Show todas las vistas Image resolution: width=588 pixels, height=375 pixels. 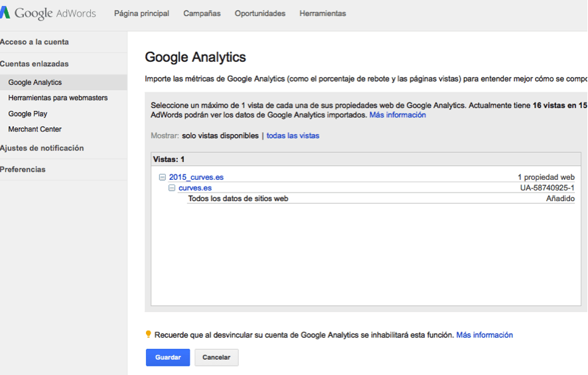[293, 136]
